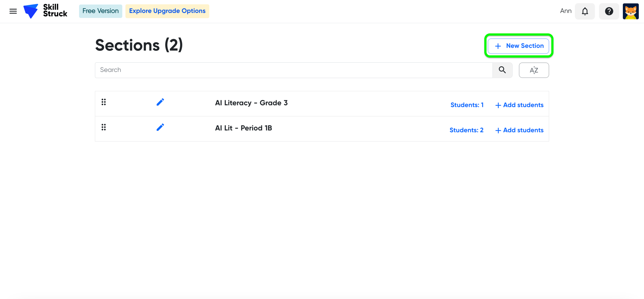Grab the drag handle for AI Lit - Period 1B
Viewport: 644px width, 299px height.
click(x=103, y=127)
